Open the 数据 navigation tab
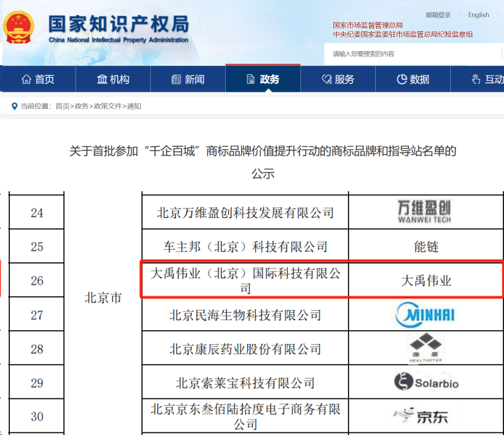This screenshot has height=435, width=504. coord(413,79)
